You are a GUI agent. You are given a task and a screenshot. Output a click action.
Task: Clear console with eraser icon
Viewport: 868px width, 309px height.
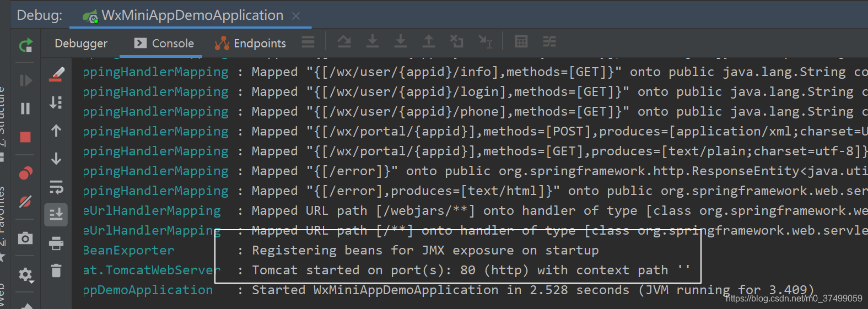click(x=56, y=74)
